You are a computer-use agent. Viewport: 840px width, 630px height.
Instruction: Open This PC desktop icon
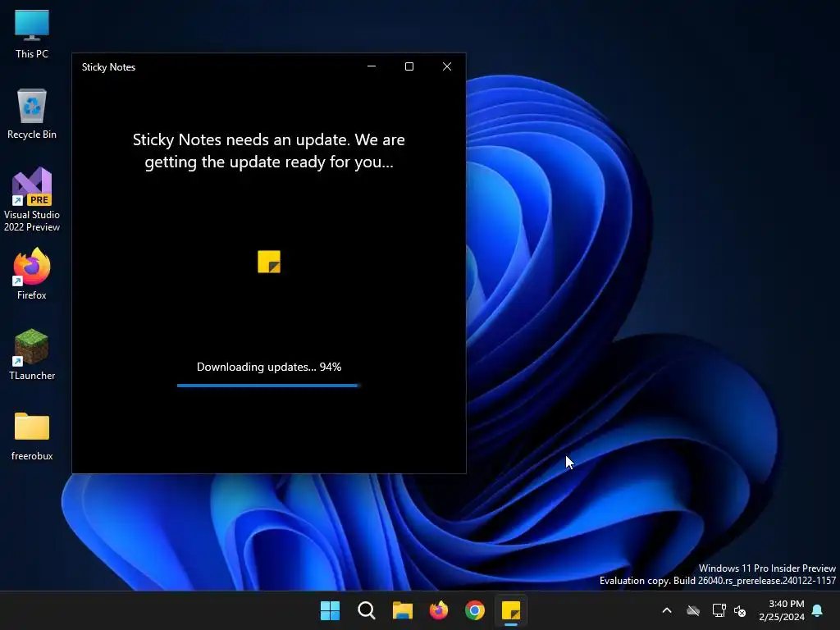32,34
